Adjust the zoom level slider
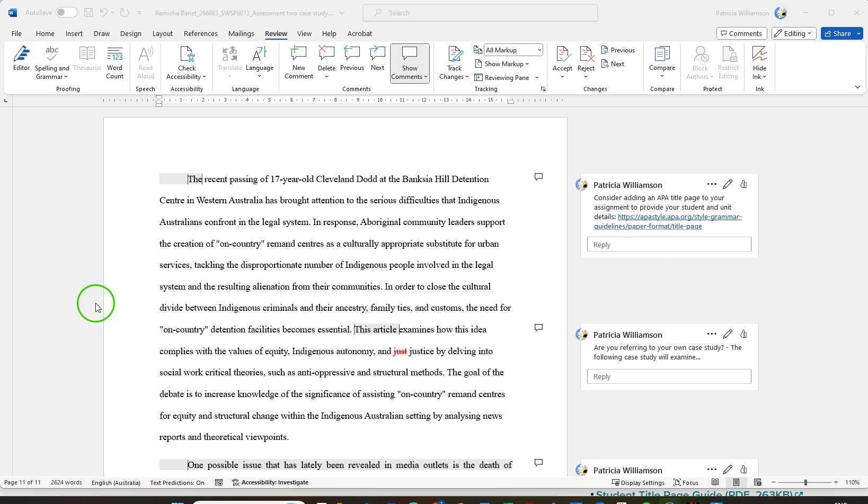The height and width of the screenshot is (504, 868). [805, 482]
